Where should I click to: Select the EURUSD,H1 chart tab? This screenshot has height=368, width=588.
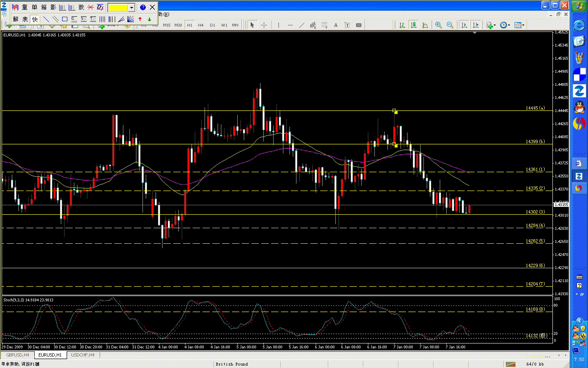(x=50, y=355)
